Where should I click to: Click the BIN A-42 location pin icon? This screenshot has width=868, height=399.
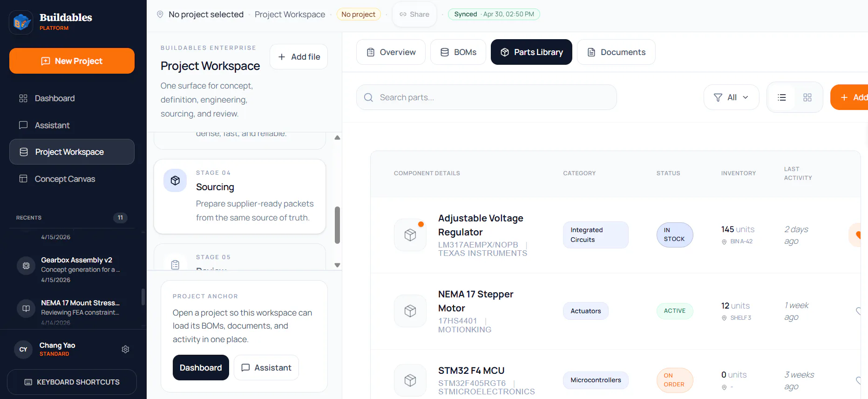pos(724,242)
